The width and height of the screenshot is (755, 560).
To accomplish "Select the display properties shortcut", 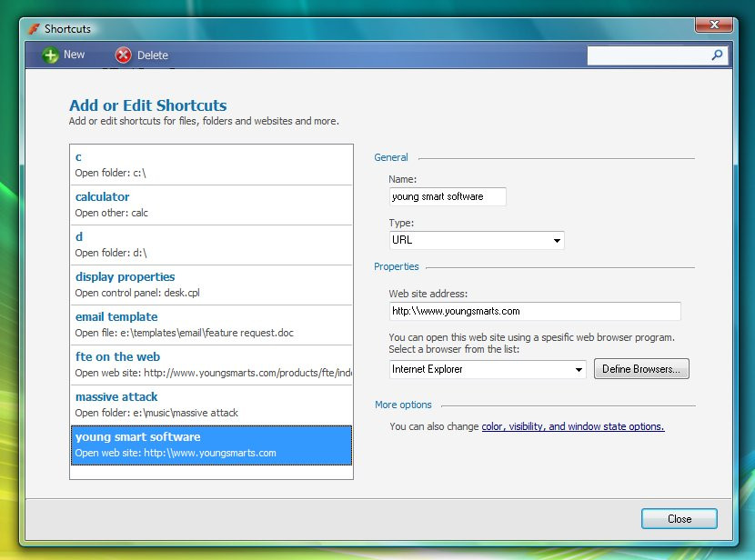I will coord(211,285).
